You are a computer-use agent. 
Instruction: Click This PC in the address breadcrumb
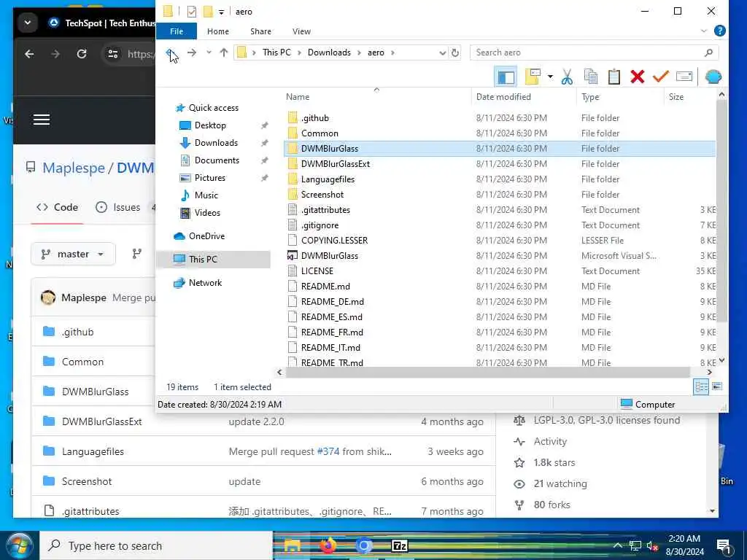(x=276, y=52)
